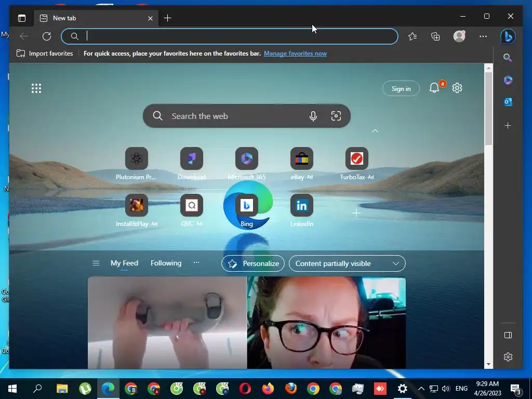Open Install&Play quick link
Screen dimensions: 532x399
[137, 210]
